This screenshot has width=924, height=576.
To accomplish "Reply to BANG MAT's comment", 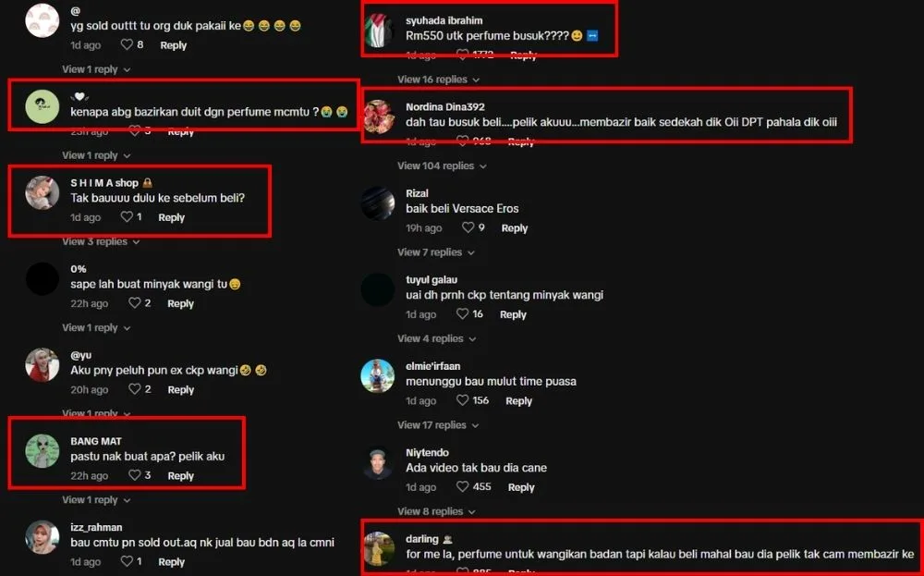I will 180,476.
